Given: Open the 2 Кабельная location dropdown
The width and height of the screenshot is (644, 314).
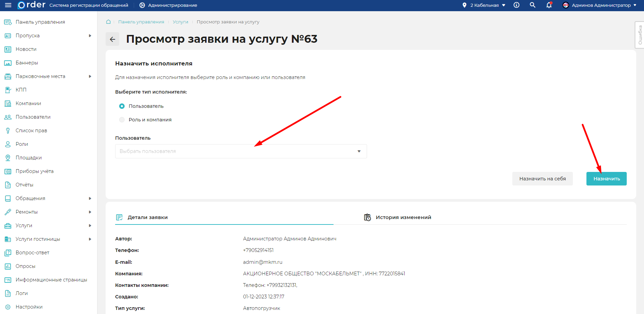Looking at the screenshot, I should pos(484,5).
